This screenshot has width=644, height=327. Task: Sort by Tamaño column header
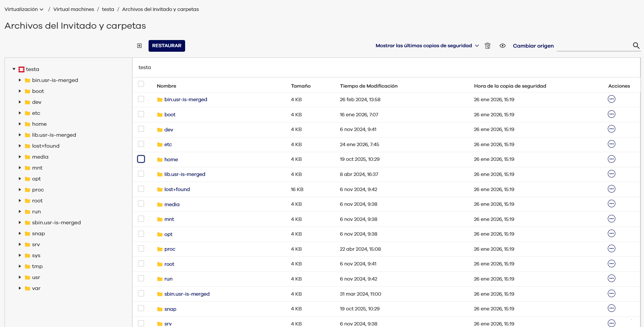(x=301, y=86)
